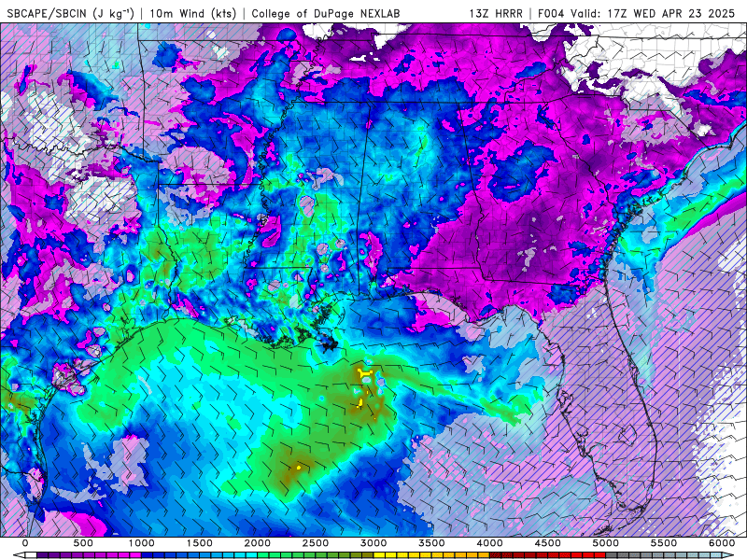The width and height of the screenshot is (747, 560).
Task: Select the 6000 legend label
Action: (722, 543)
